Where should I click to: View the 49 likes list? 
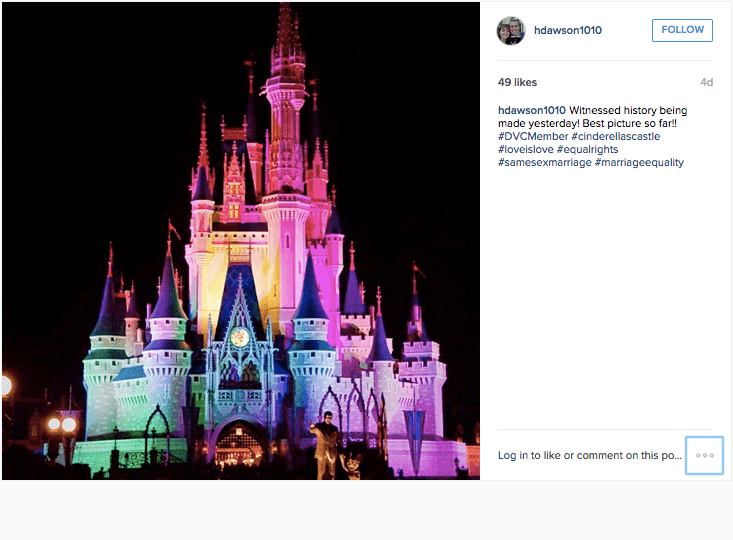coord(517,82)
